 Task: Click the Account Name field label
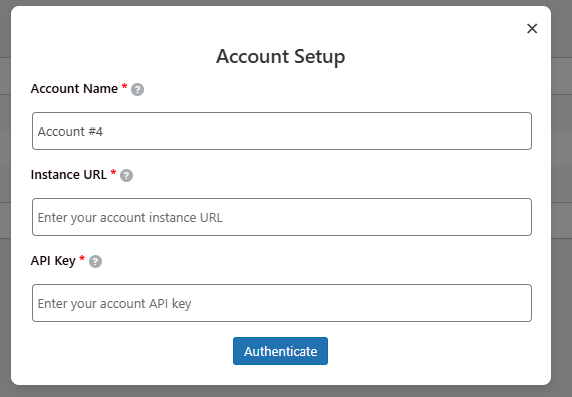tap(74, 89)
